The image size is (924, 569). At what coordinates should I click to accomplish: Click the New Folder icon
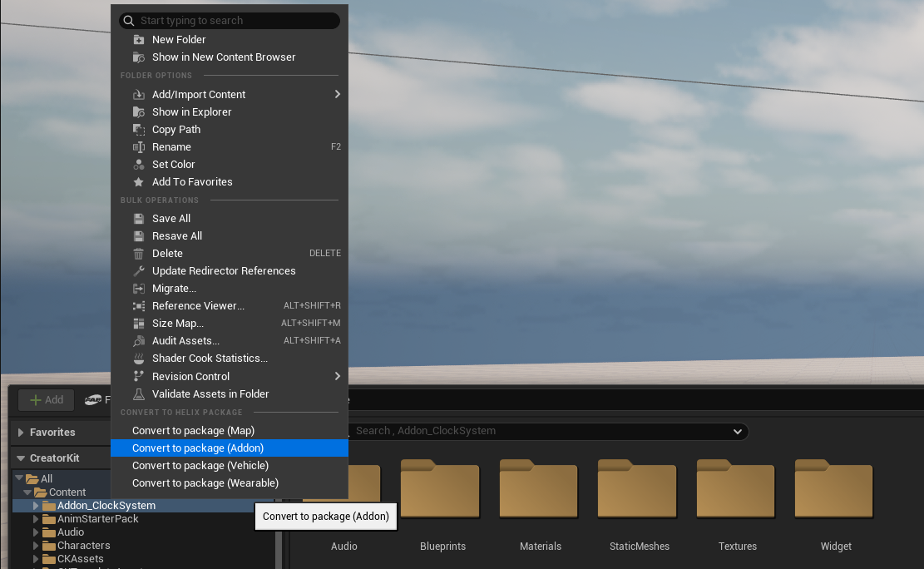click(x=139, y=40)
